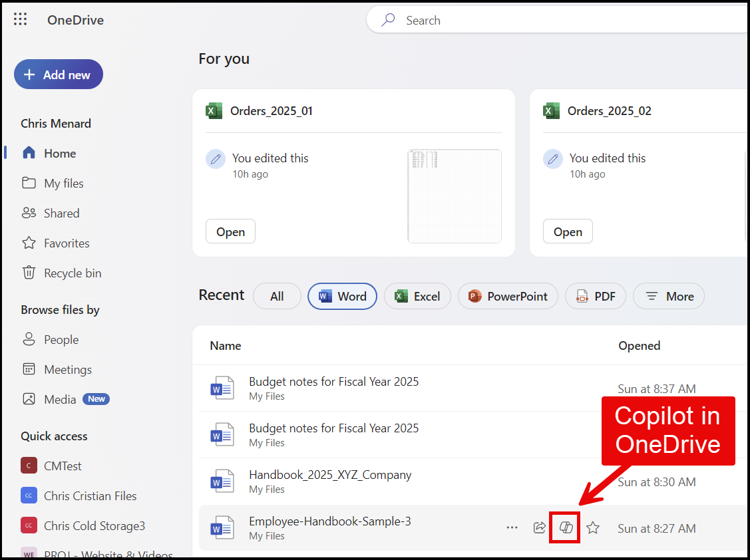The image size is (750, 560).
Task: Click the Copilot icon on Employee-Handbook-Sample-3
Action: 564,527
